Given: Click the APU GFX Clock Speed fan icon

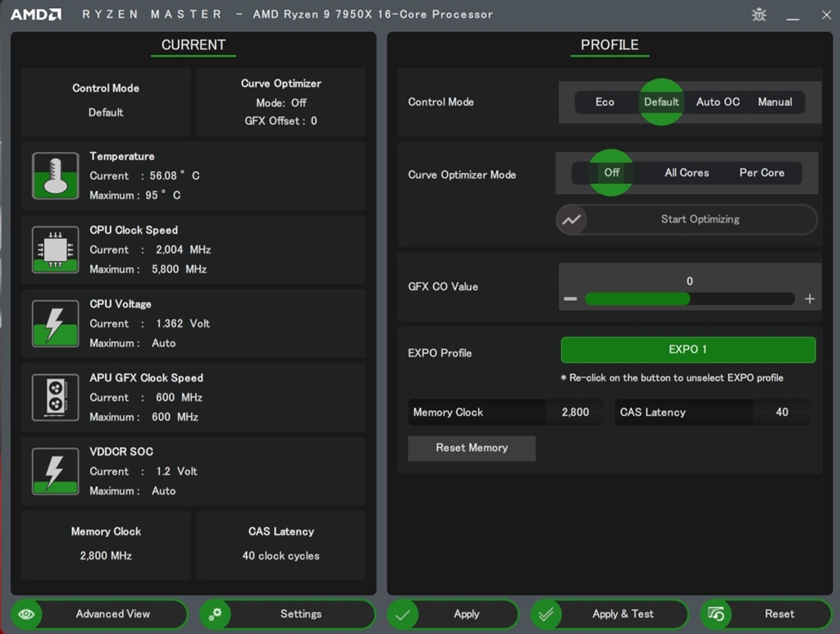Looking at the screenshot, I should 55,397.
